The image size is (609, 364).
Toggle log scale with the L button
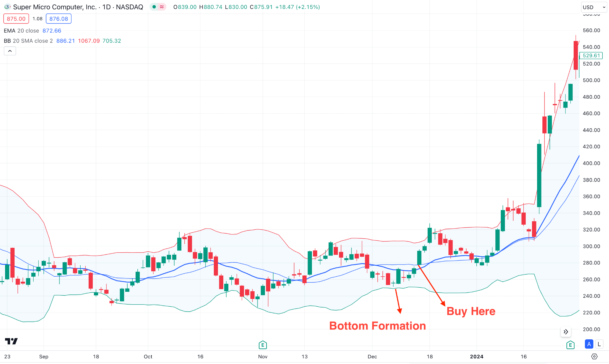point(599,344)
